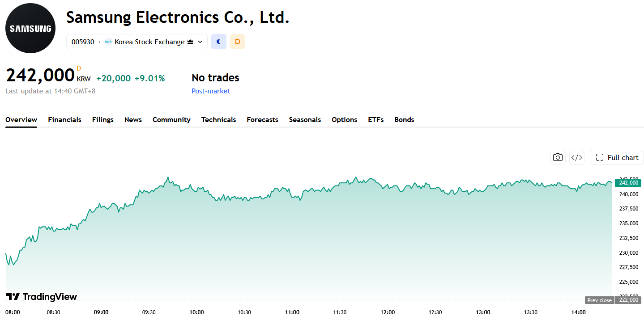Click the small orange D beside price
The width and height of the screenshot is (644, 320).
(79, 68)
